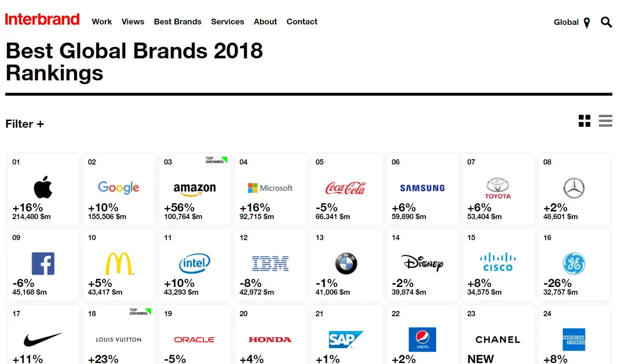This screenshot has width=619, height=364.
Task: Open the Global region selector
Action: (x=566, y=22)
